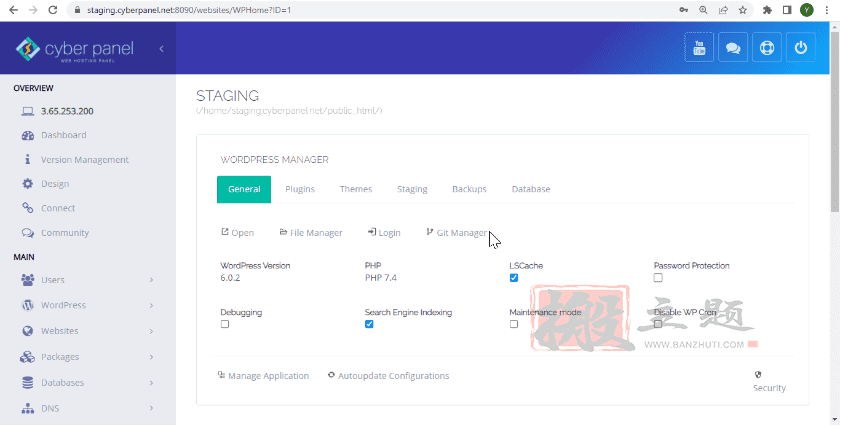This screenshot has width=843, height=427.
Task: Expand the DNS submenu arrow
Action: (151, 408)
